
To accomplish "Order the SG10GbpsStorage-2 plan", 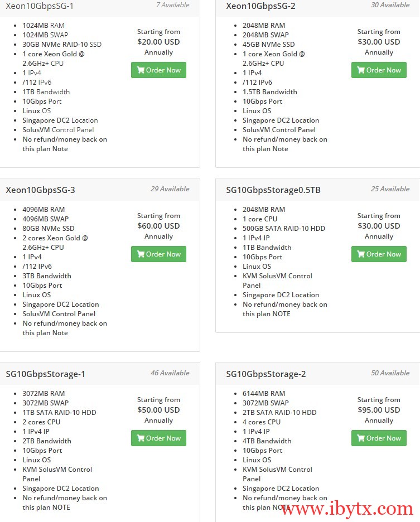I will (x=379, y=438).
